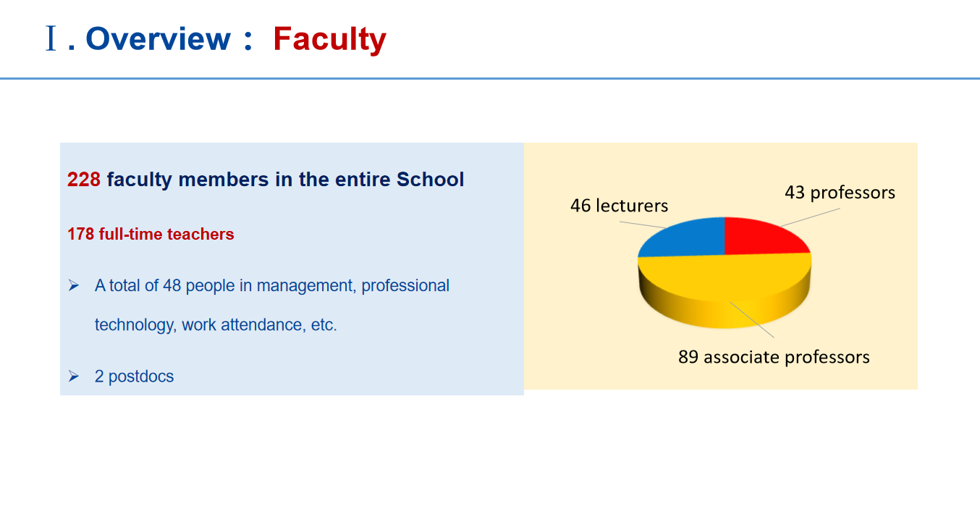980x525 pixels.
Task: Click the '46 lecturers' chart label
Action: pos(620,206)
